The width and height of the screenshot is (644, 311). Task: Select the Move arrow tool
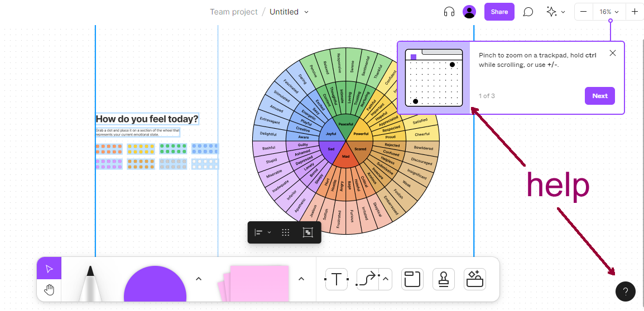(x=49, y=268)
